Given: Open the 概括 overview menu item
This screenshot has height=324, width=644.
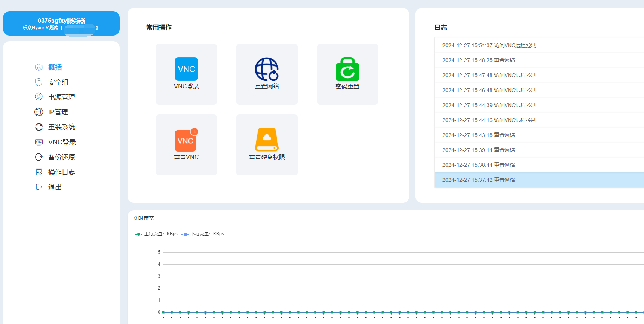Looking at the screenshot, I should [55, 67].
